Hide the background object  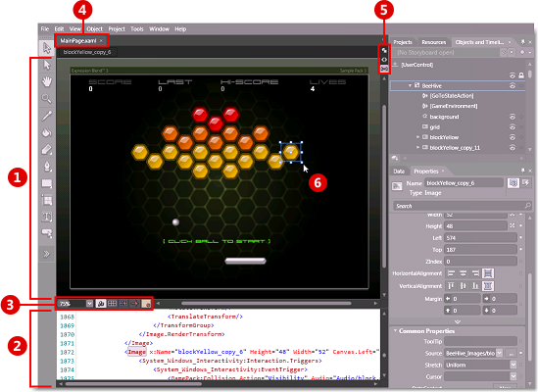[x=513, y=117]
